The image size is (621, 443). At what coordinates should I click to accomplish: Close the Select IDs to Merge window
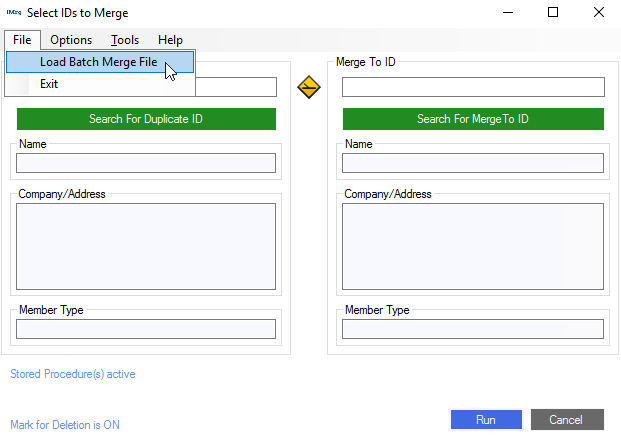click(597, 13)
